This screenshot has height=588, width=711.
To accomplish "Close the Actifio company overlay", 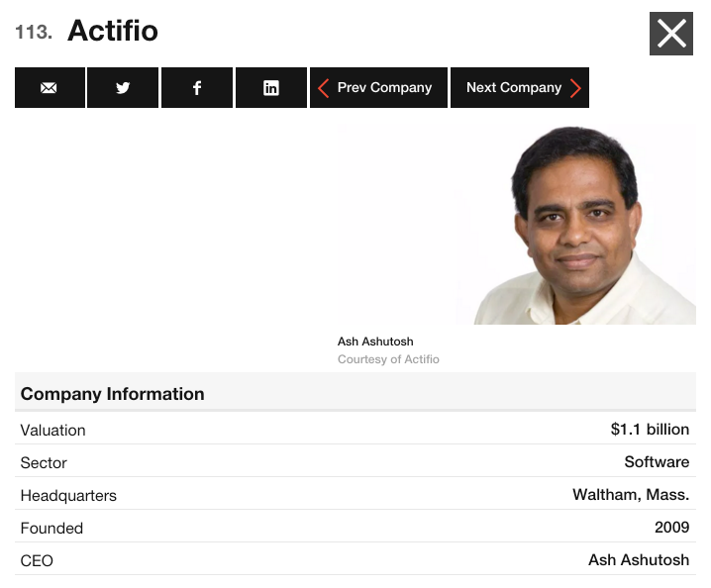I will tap(671, 34).
